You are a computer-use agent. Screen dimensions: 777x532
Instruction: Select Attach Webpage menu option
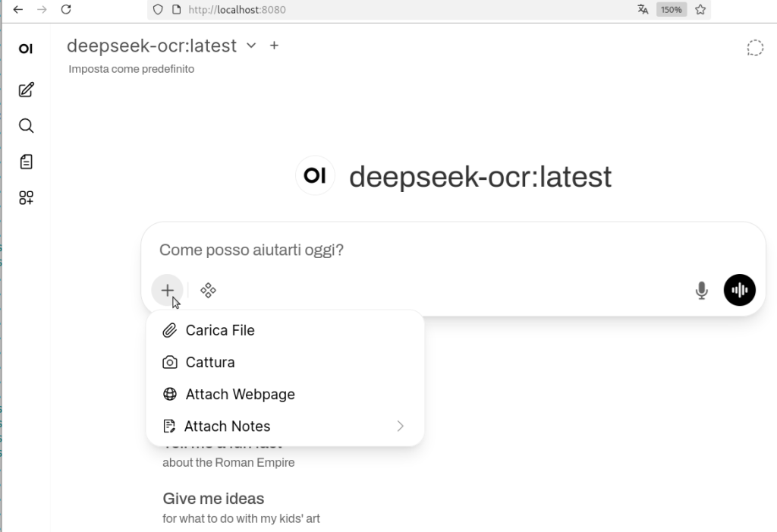pyautogui.click(x=240, y=395)
